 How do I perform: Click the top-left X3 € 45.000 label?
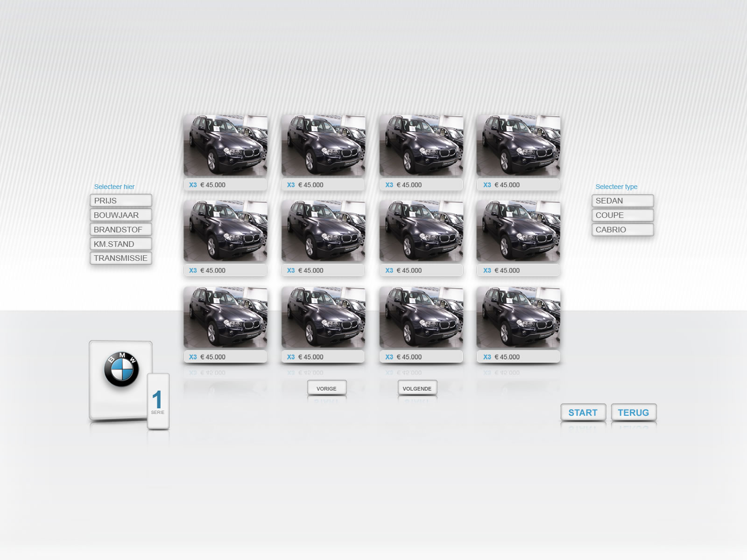click(226, 185)
